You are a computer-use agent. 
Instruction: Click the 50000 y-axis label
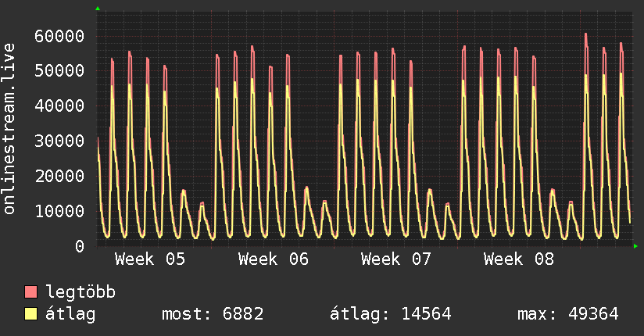(60, 71)
